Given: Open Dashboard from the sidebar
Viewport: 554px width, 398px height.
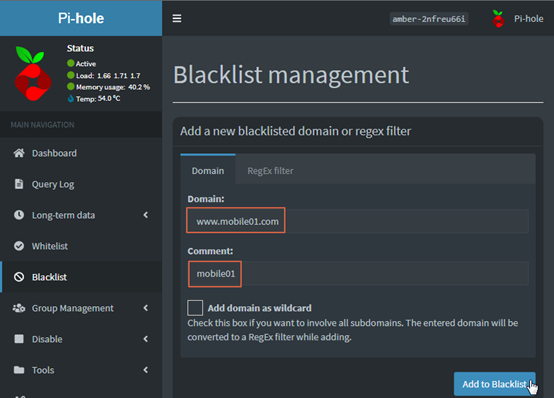Looking at the screenshot, I should (x=81, y=153).
